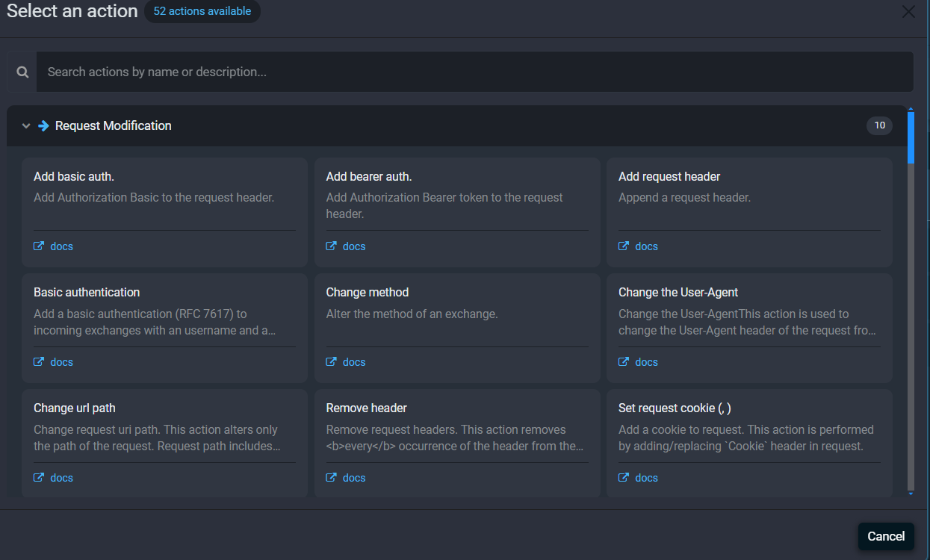Open docs for Change url path
This screenshot has width=930, height=560.
click(x=61, y=477)
